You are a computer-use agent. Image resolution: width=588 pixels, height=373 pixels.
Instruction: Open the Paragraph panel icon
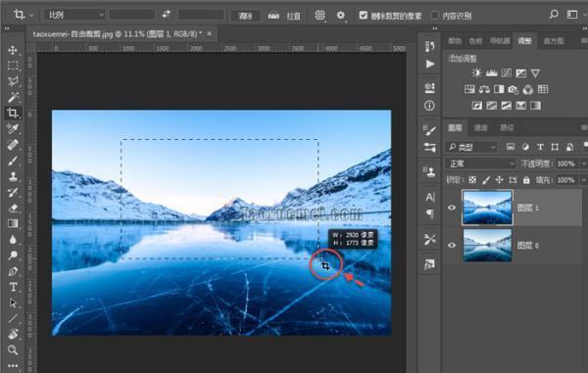pyautogui.click(x=430, y=213)
